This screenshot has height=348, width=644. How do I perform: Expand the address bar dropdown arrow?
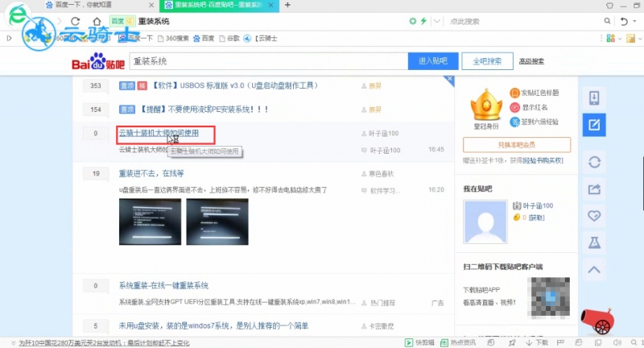click(x=437, y=21)
